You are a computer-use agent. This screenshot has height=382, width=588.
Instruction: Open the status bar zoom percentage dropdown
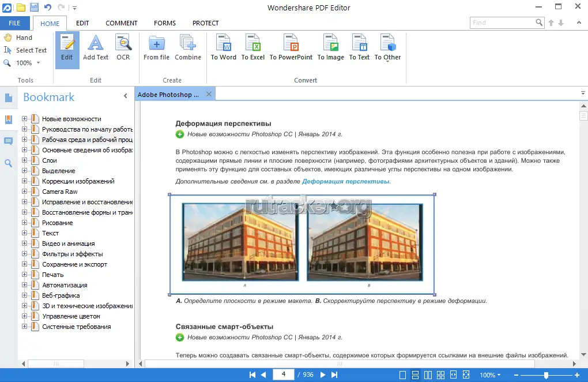(x=490, y=375)
